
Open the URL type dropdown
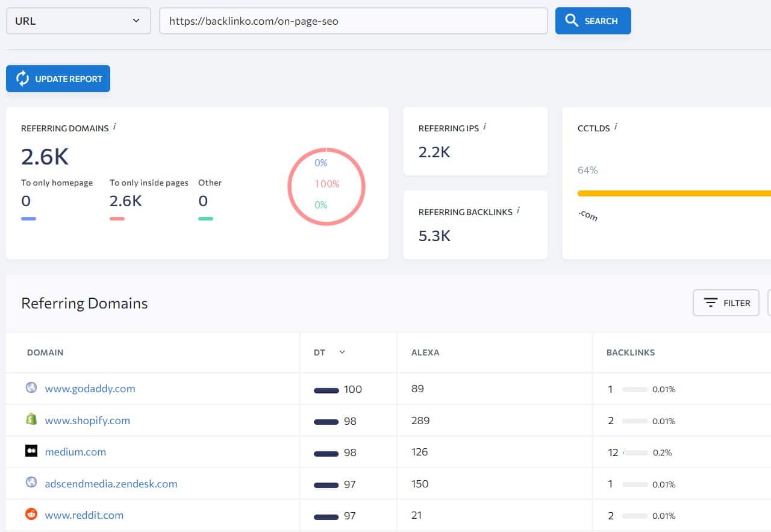point(78,20)
